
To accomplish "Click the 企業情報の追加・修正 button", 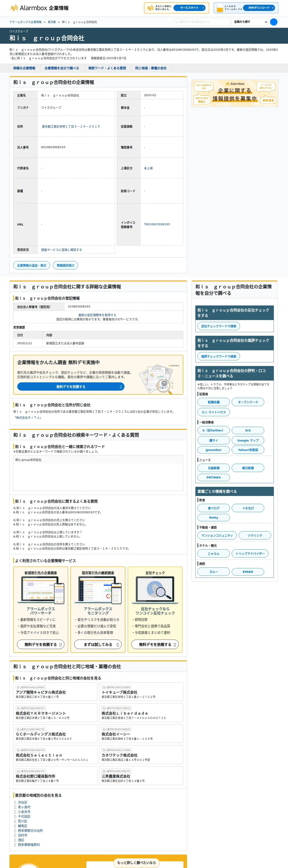I will (32, 266).
